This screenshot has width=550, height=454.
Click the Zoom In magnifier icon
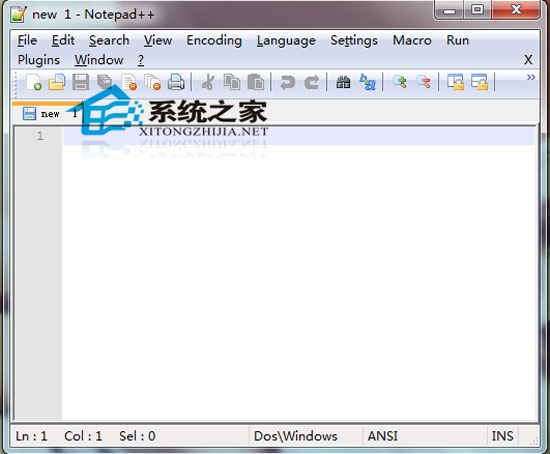(399, 82)
